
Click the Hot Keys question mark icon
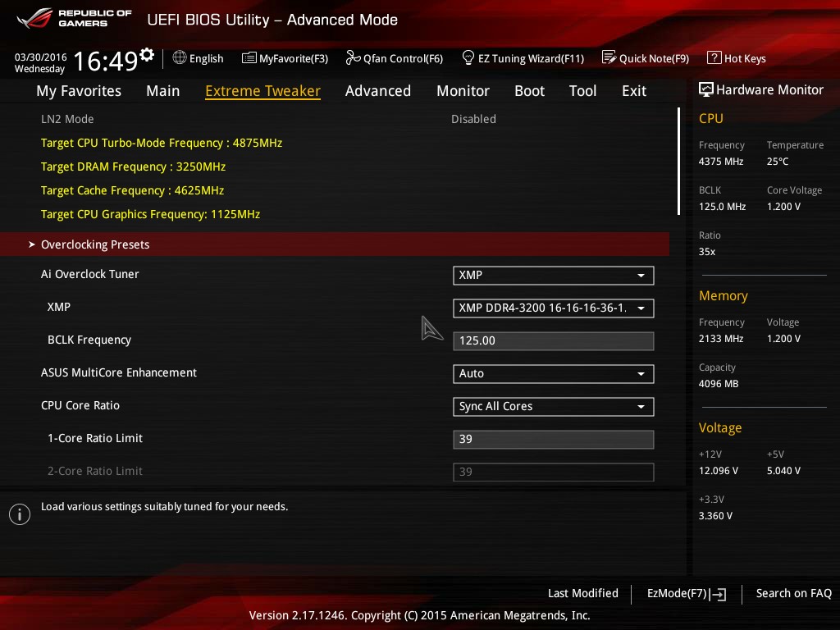714,57
